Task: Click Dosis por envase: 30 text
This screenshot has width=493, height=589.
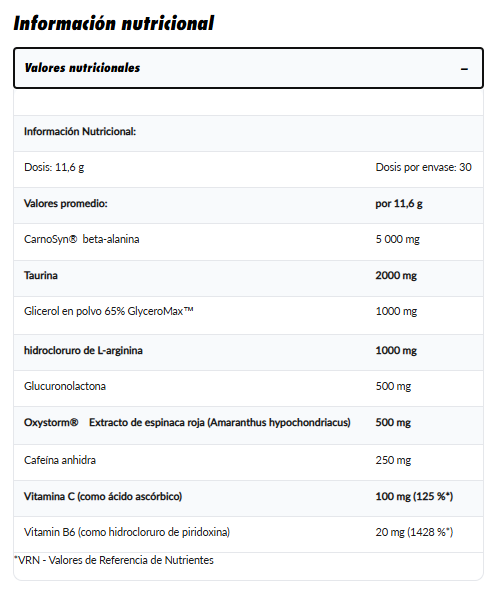Action: 423,167
